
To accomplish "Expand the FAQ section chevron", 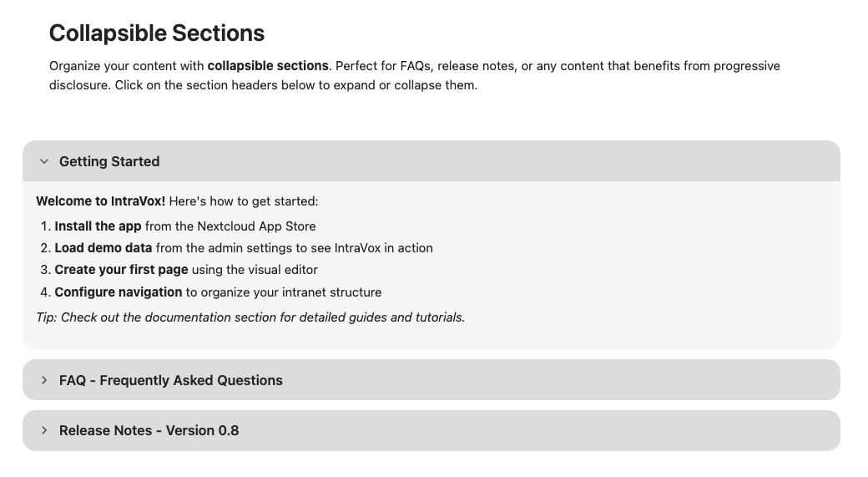I will pyautogui.click(x=44, y=380).
